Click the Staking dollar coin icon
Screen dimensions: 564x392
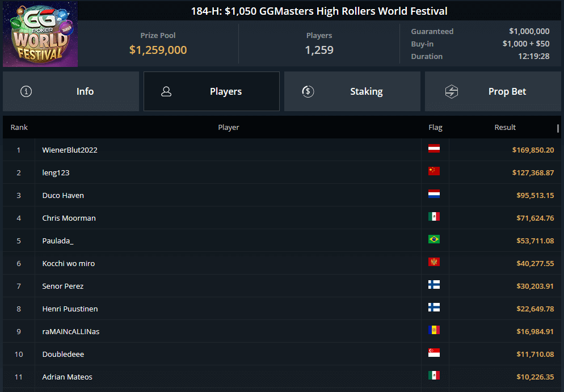coord(308,91)
